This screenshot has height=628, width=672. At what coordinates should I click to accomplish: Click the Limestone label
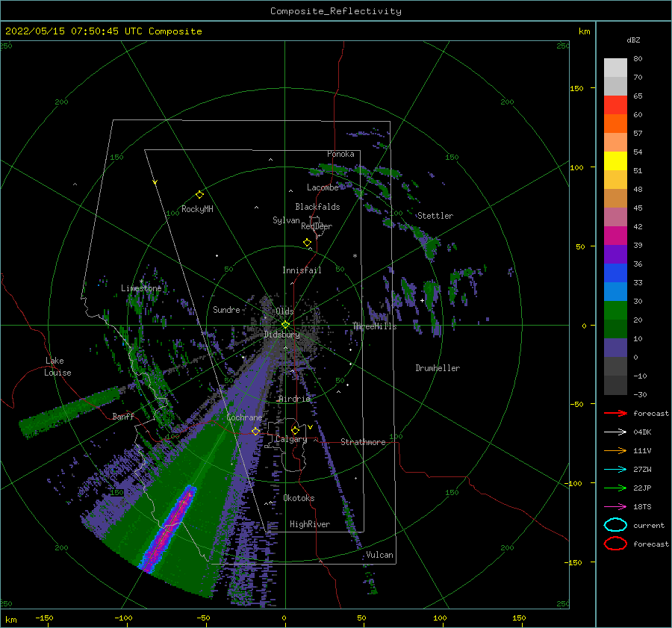point(141,288)
